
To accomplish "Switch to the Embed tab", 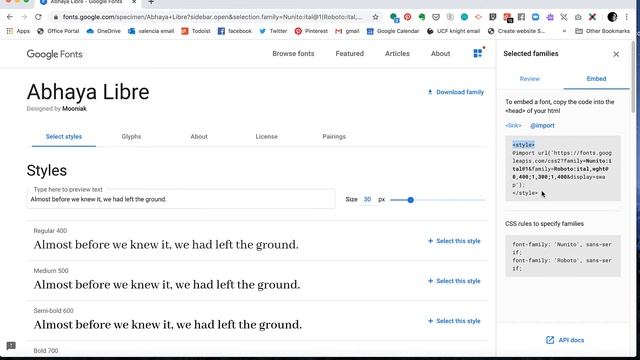I will pos(596,79).
